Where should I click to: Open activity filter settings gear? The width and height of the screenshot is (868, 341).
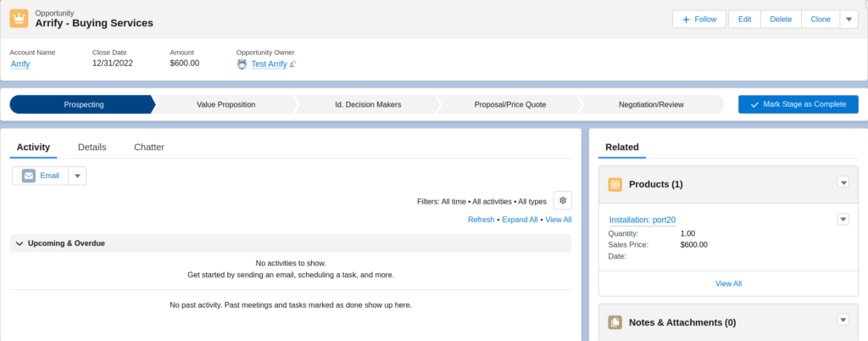tap(563, 200)
